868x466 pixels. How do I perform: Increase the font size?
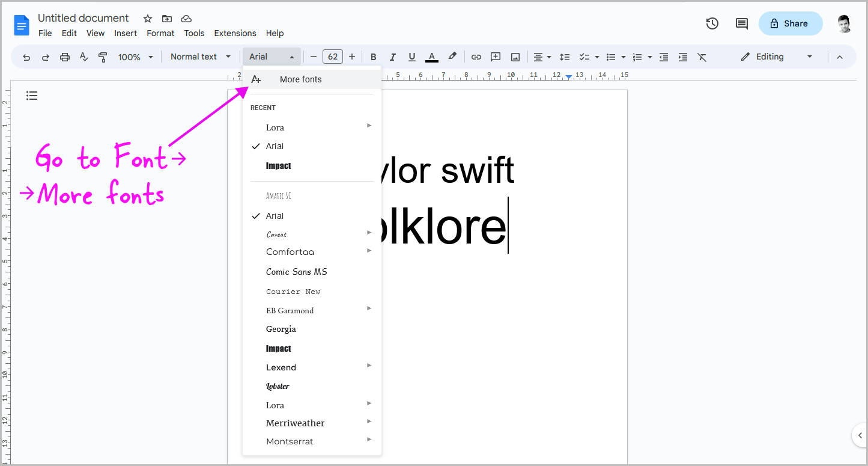click(352, 57)
